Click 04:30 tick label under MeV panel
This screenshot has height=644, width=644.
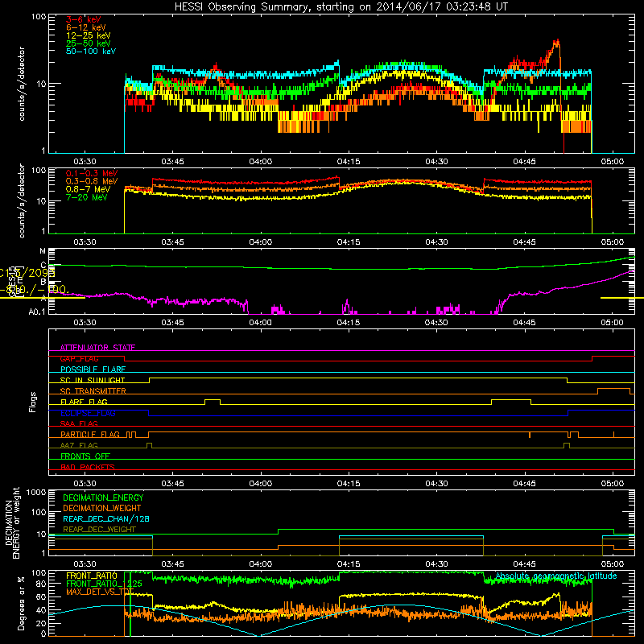click(436, 242)
